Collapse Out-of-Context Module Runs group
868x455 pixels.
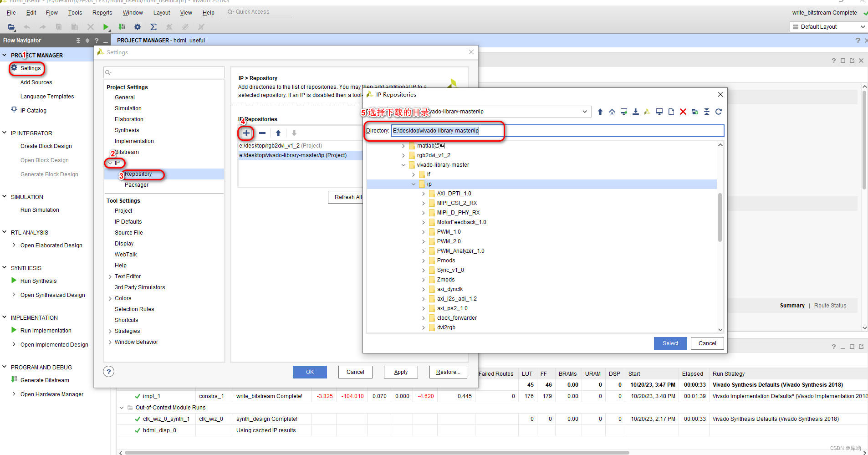click(x=122, y=408)
